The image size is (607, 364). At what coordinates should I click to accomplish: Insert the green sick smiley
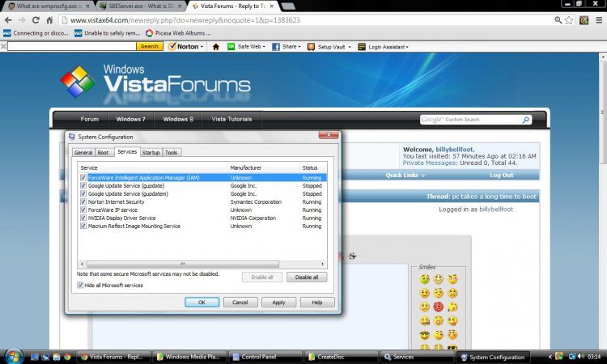pyautogui.click(x=424, y=279)
